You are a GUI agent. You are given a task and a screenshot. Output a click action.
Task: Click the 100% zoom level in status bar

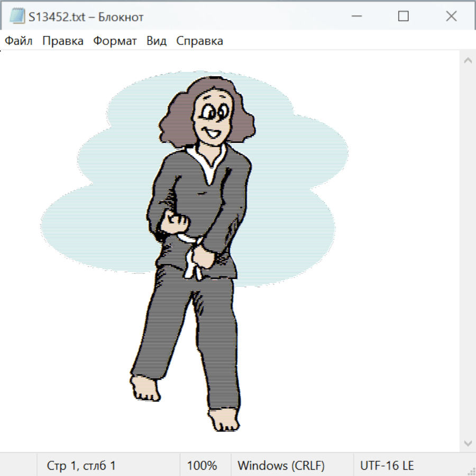(x=202, y=466)
